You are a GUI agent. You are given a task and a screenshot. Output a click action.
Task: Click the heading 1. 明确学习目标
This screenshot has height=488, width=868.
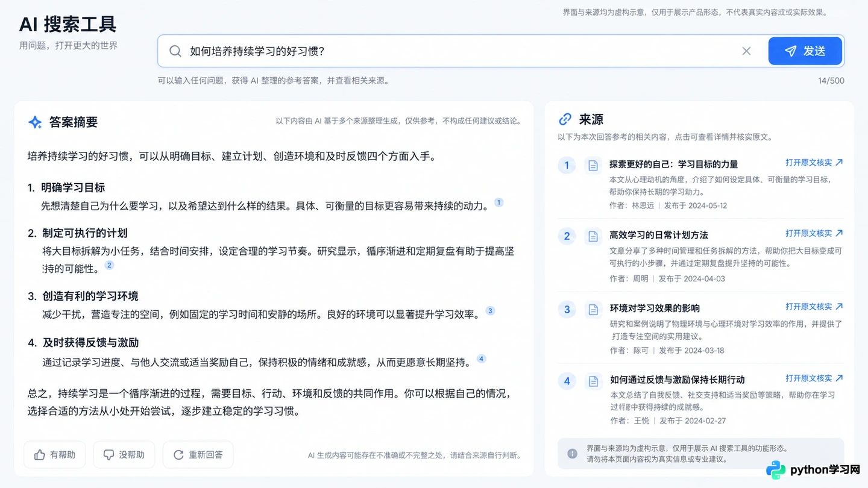pyautogui.click(x=66, y=188)
